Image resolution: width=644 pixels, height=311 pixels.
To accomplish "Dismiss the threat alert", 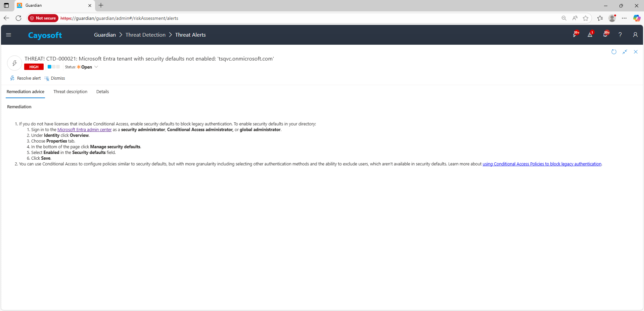I will [x=55, y=78].
